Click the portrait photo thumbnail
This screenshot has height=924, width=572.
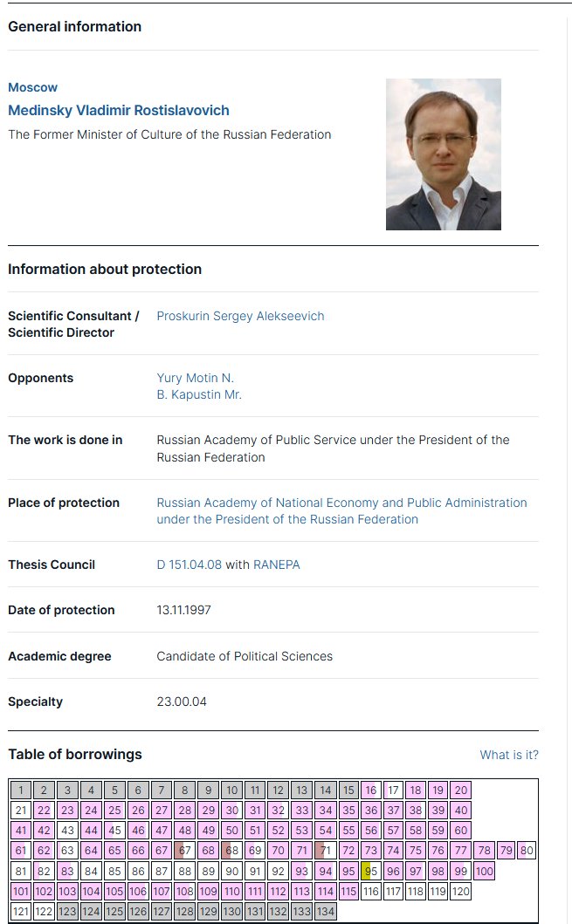click(444, 154)
